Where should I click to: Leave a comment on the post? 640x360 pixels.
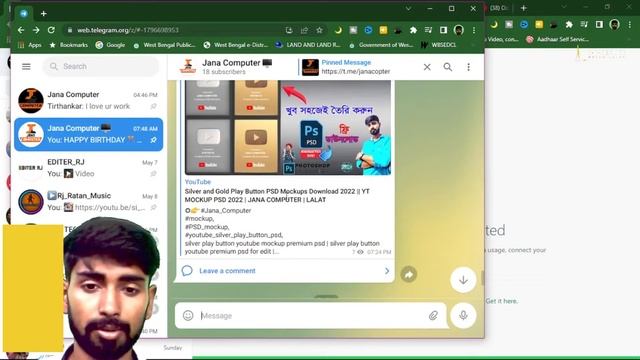[227, 271]
